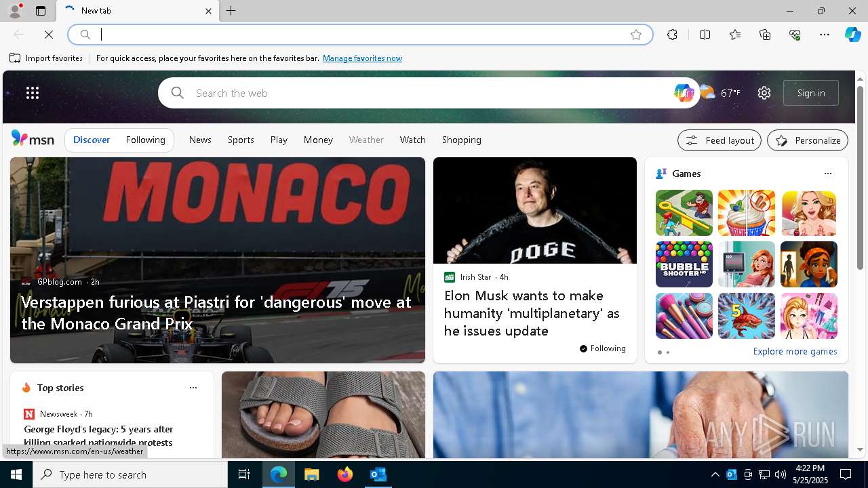
Task: Open a new tab with plus button
Action: click(231, 11)
